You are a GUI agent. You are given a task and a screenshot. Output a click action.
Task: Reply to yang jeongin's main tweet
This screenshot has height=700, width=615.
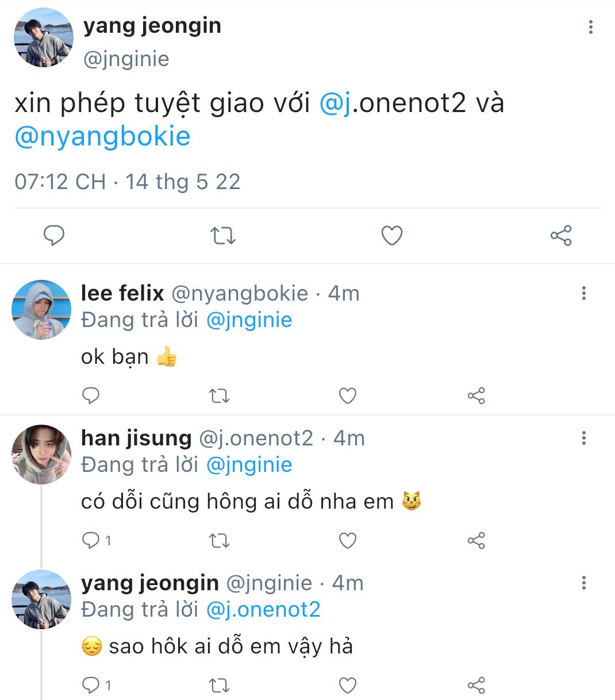[54, 236]
